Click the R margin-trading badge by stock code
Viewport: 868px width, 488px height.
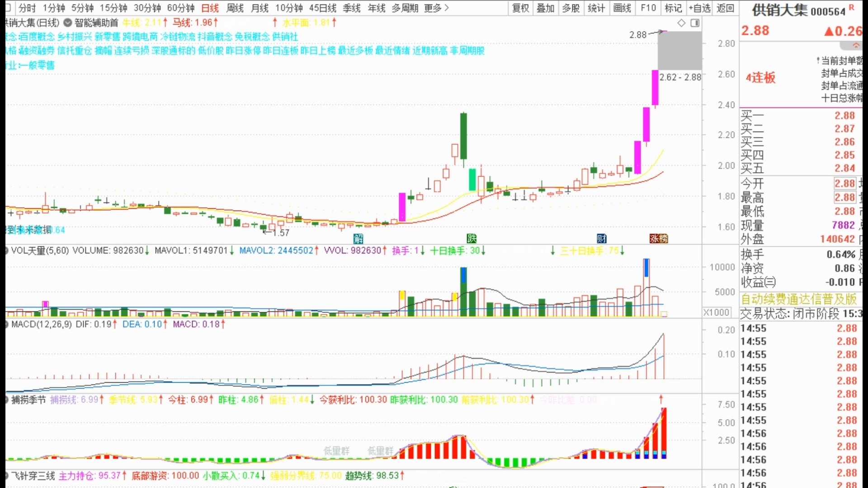coord(852,7)
